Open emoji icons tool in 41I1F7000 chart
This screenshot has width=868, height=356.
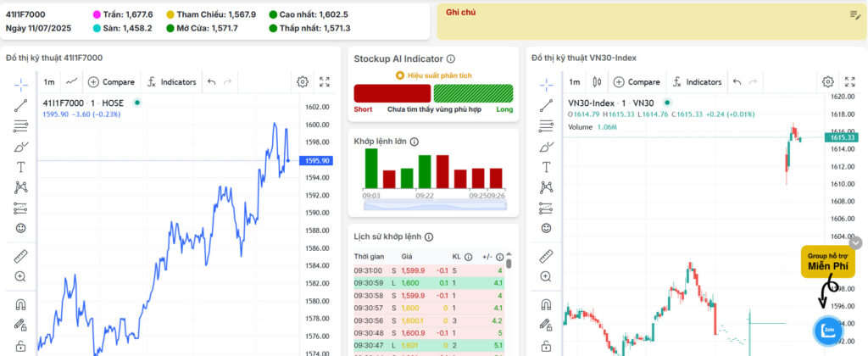[x=21, y=228]
